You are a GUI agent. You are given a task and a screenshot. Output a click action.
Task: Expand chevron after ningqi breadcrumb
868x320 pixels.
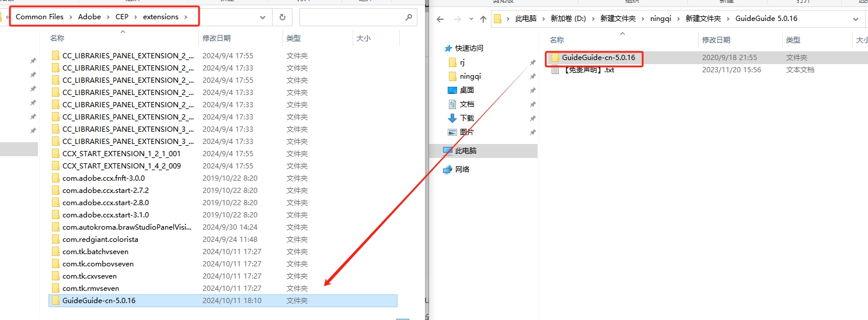click(x=679, y=19)
